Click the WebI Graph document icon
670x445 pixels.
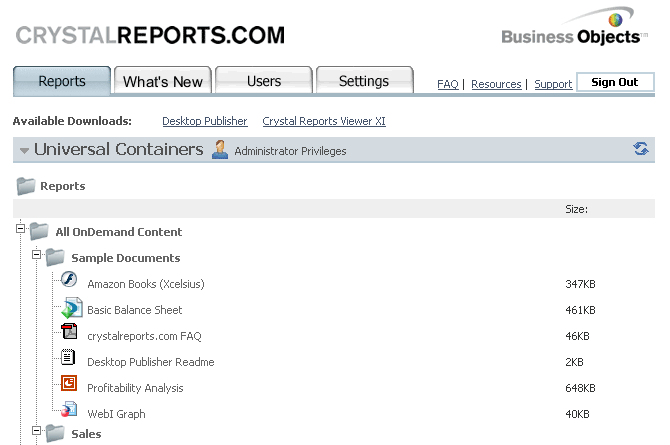click(x=69, y=409)
